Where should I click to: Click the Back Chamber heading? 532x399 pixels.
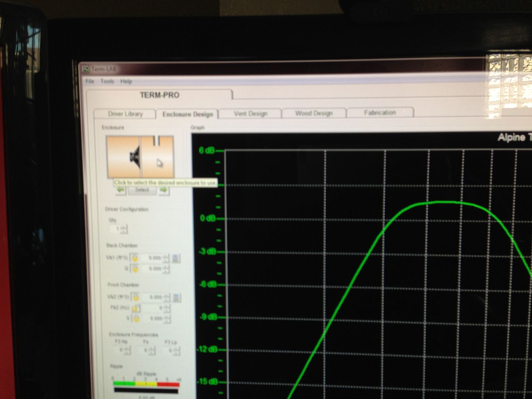click(x=122, y=245)
